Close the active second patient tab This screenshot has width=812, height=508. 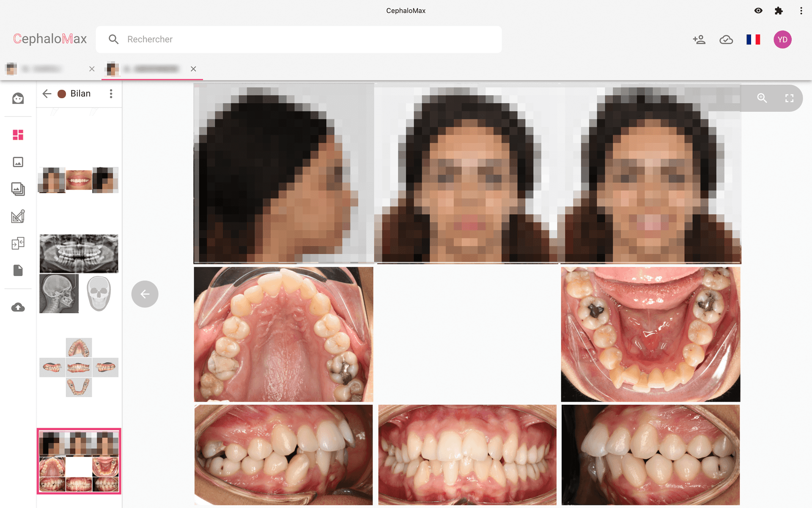193,69
